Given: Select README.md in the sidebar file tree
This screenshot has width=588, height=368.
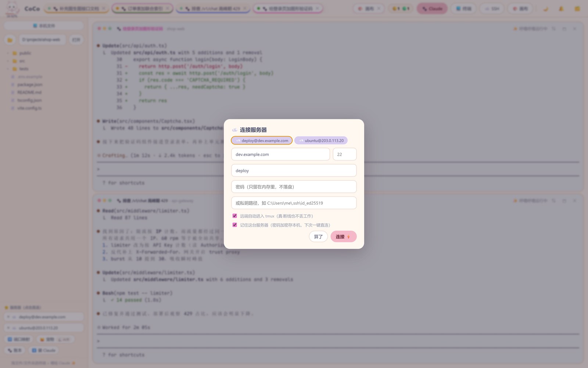Looking at the screenshot, I should pos(29,92).
